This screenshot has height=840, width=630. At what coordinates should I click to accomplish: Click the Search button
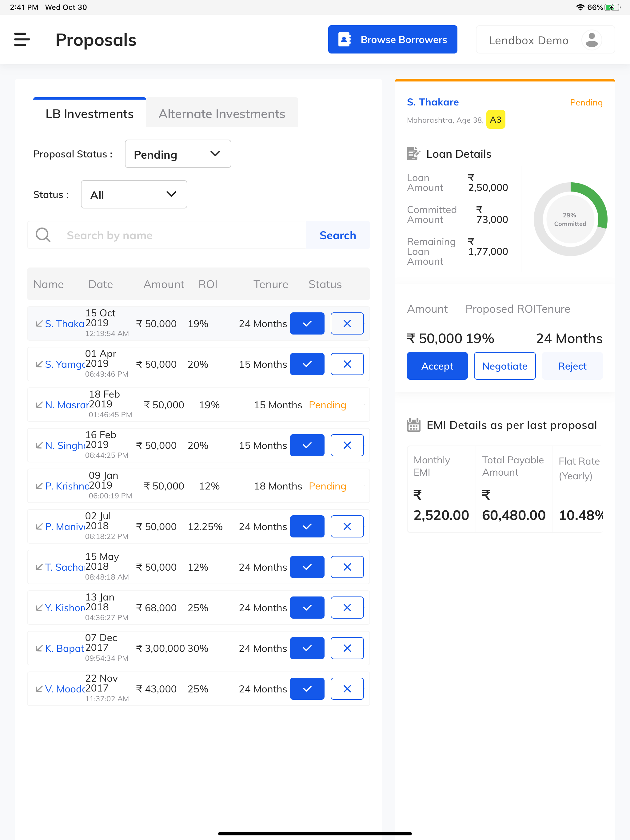click(x=338, y=235)
